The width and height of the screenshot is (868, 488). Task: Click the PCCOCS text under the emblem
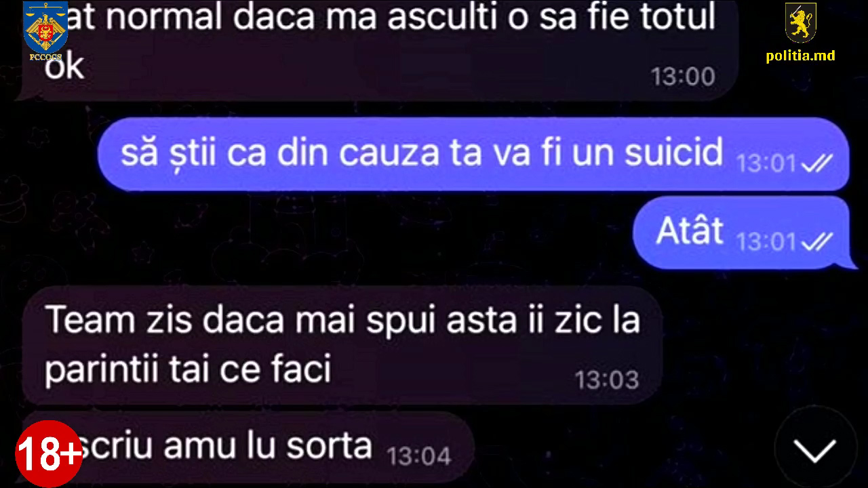pyautogui.click(x=45, y=58)
